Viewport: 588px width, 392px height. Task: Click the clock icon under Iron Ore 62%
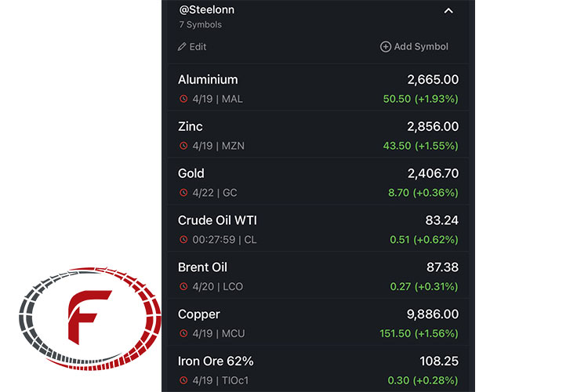(x=183, y=380)
